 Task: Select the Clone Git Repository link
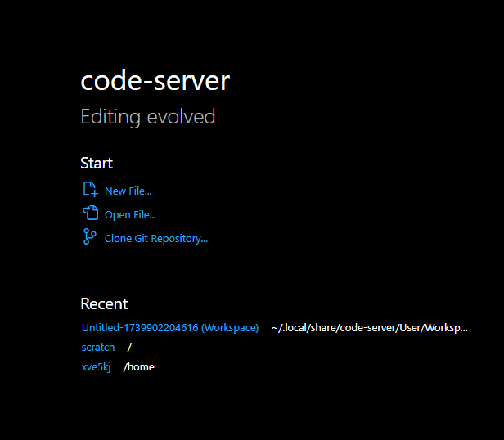tap(155, 239)
